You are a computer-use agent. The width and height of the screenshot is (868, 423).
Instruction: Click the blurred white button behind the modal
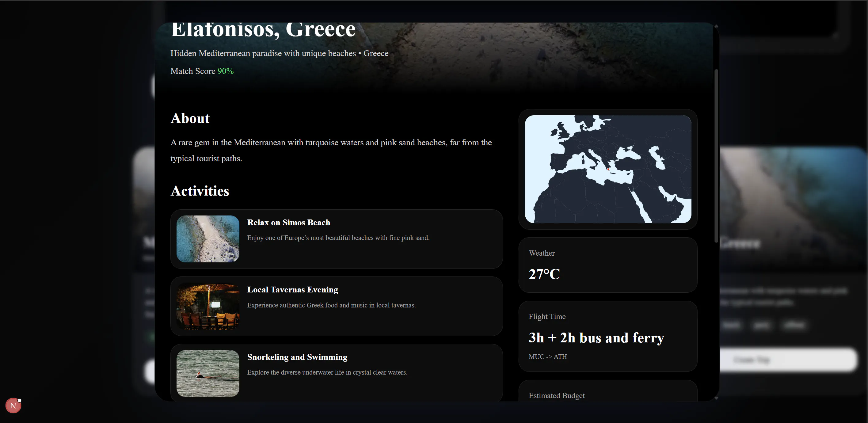[789, 360]
